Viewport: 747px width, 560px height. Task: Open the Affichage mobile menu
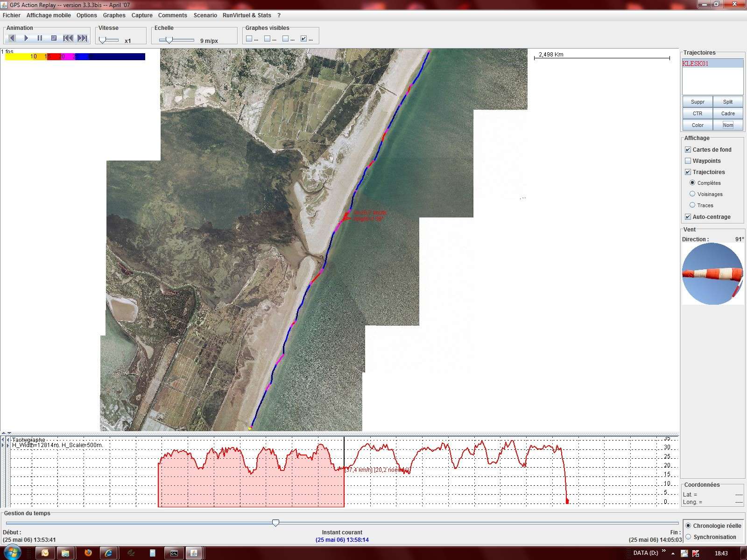[x=49, y=15]
